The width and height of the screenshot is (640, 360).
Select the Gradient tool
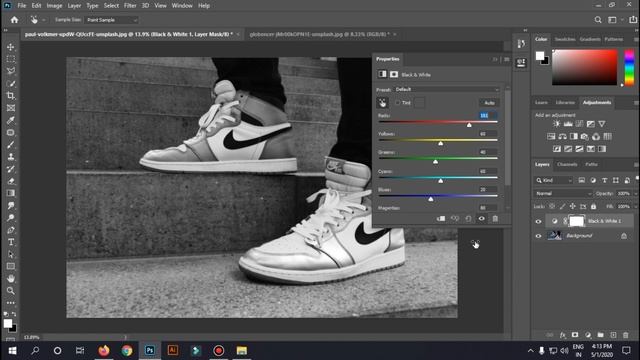tap(11, 193)
